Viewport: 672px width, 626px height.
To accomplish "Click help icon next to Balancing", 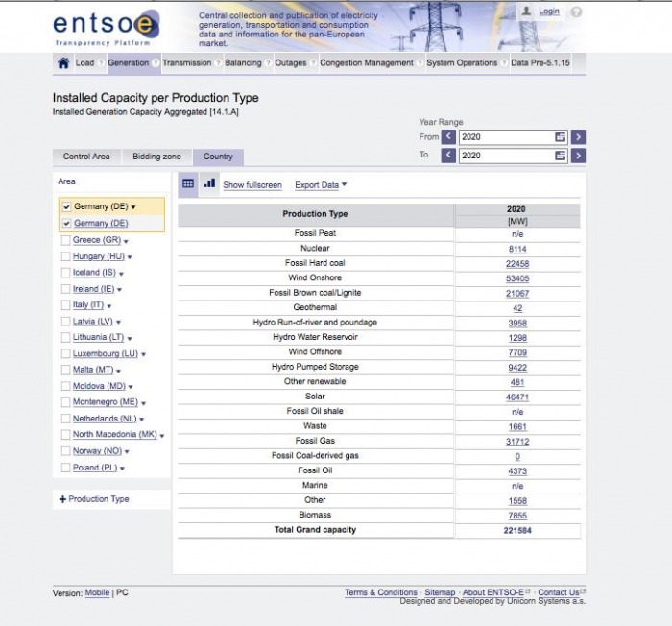I will coord(268,63).
